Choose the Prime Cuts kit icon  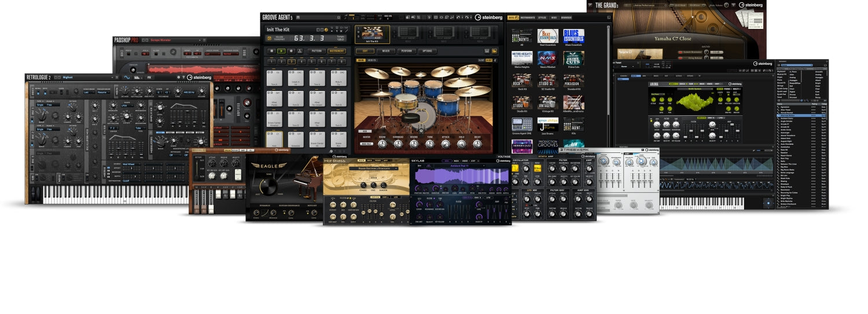tap(573, 58)
